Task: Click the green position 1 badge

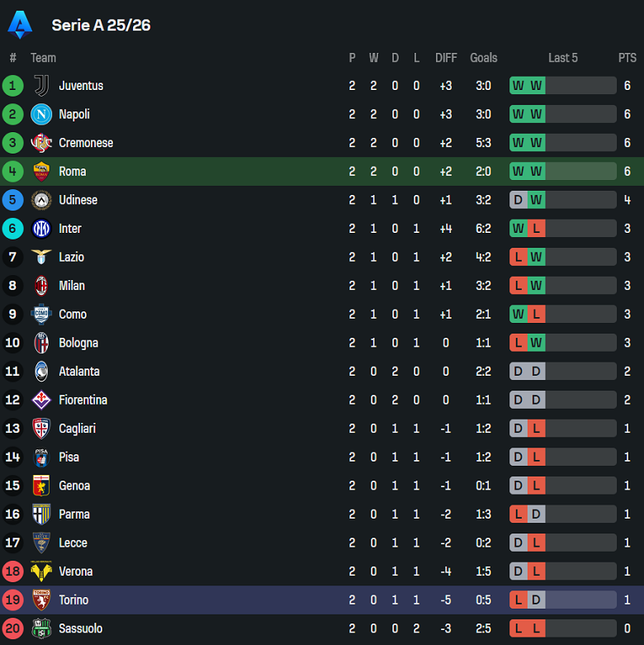Action: point(12,86)
